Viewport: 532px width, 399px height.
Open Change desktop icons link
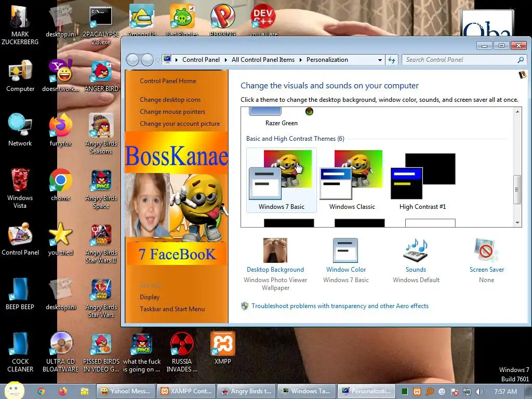point(170,100)
